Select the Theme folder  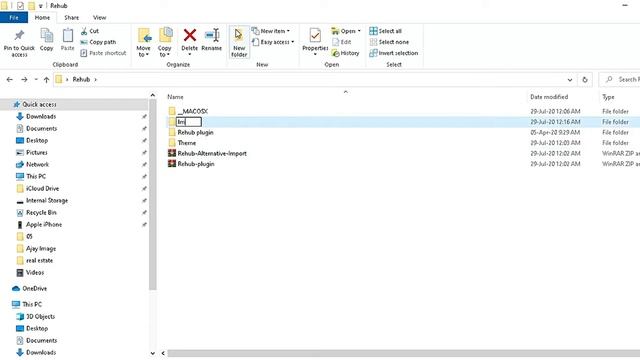click(x=187, y=143)
